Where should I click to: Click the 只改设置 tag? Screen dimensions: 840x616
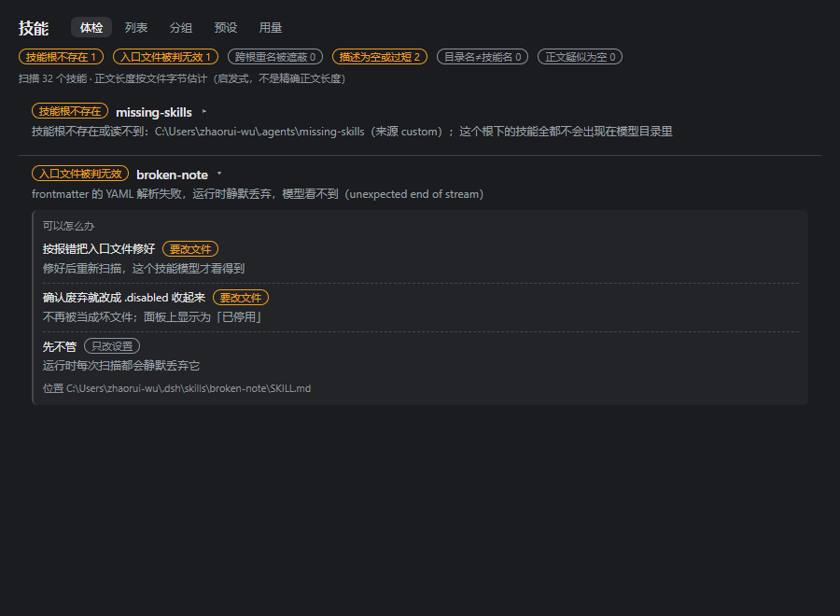click(x=112, y=346)
